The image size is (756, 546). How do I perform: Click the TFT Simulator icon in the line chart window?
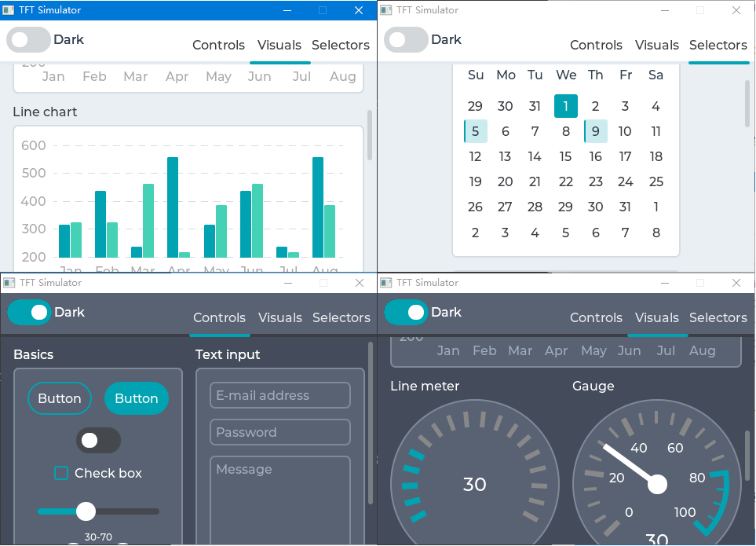tap(9, 10)
